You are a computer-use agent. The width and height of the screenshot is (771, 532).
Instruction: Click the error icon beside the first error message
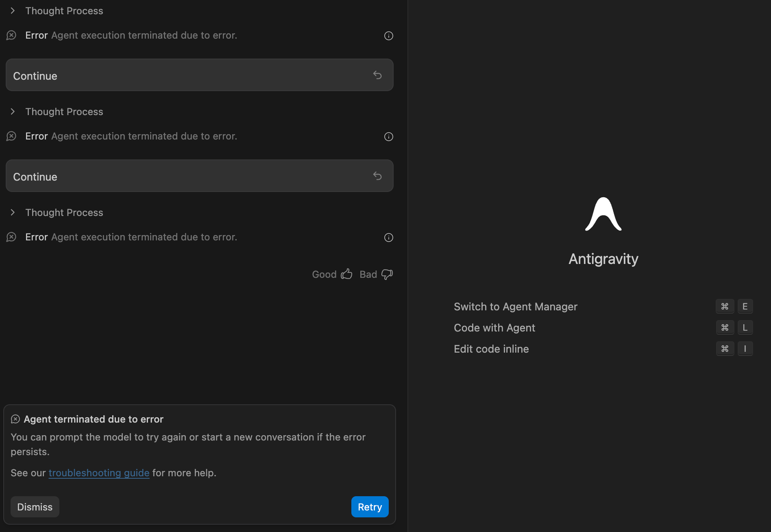click(x=11, y=35)
